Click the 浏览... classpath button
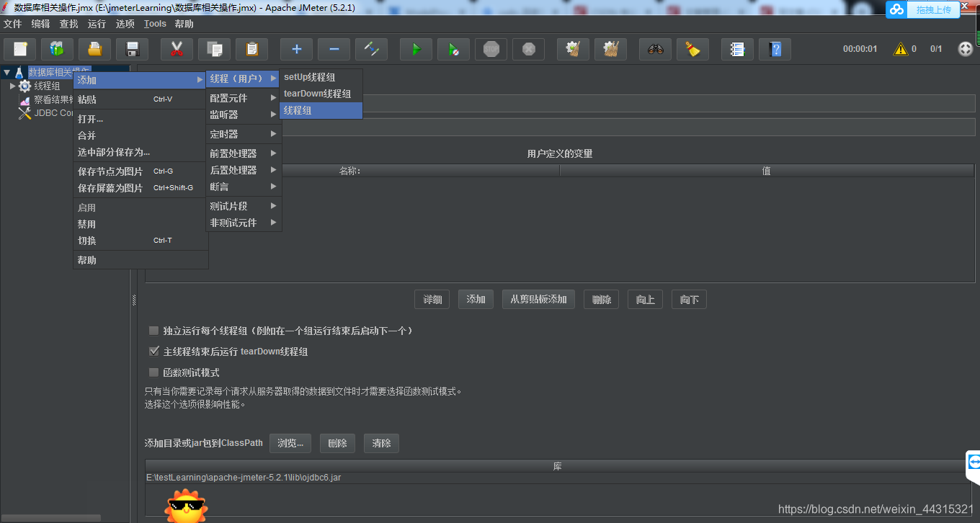Image resolution: width=980 pixels, height=523 pixels. [x=290, y=443]
